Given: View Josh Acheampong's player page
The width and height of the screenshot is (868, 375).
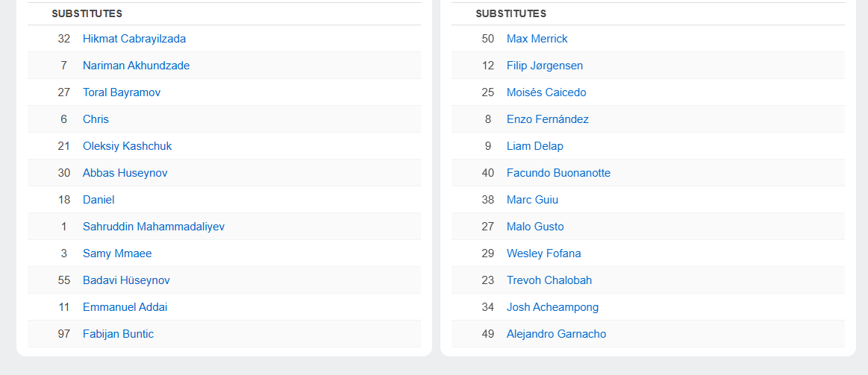Looking at the screenshot, I should [x=552, y=307].
